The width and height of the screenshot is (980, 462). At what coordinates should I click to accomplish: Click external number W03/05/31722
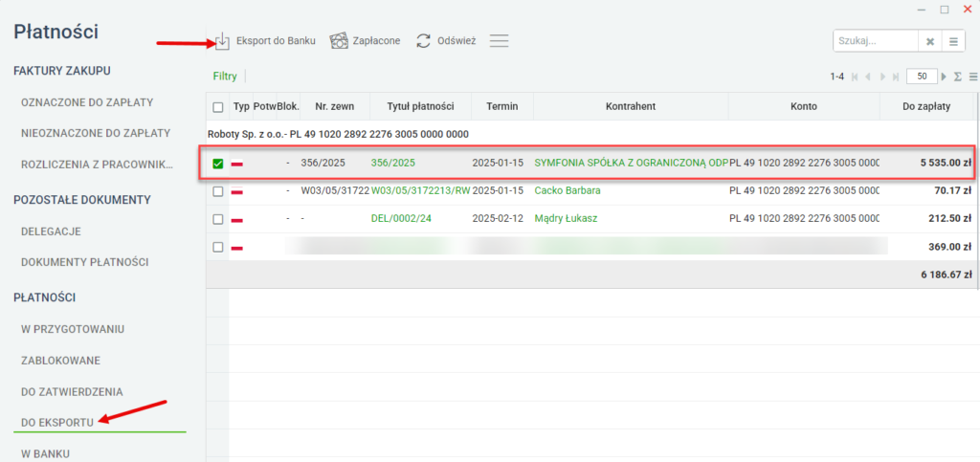pyautogui.click(x=335, y=191)
